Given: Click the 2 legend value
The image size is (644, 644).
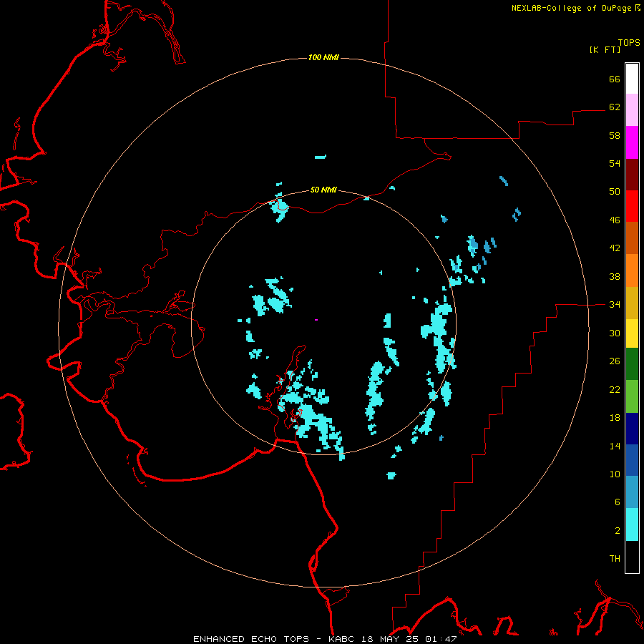Looking at the screenshot, I should click(x=618, y=531).
